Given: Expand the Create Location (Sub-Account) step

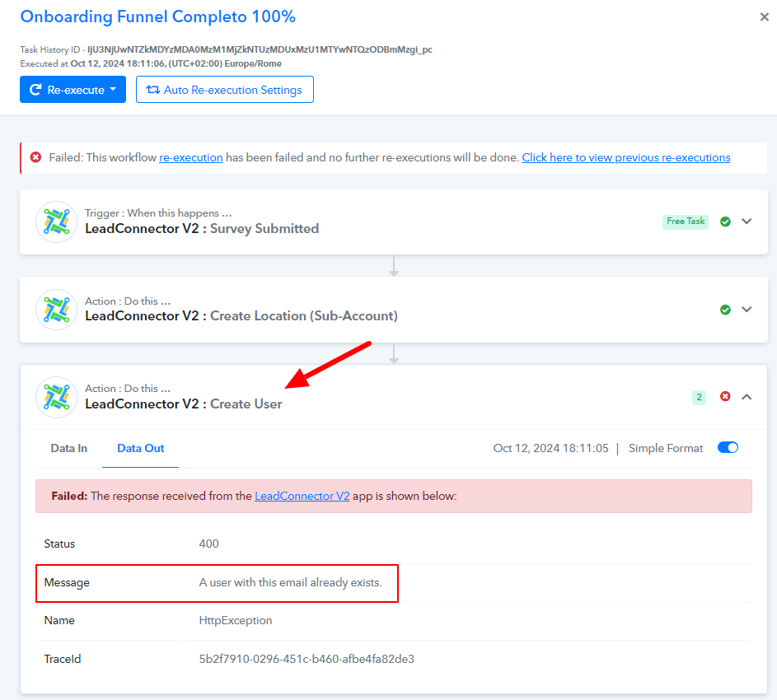Looking at the screenshot, I should pyautogui.click(x=747, y=310).
